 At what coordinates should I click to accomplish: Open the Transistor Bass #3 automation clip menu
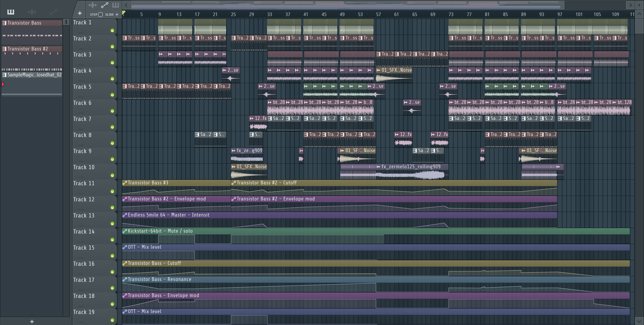point(125,183)
